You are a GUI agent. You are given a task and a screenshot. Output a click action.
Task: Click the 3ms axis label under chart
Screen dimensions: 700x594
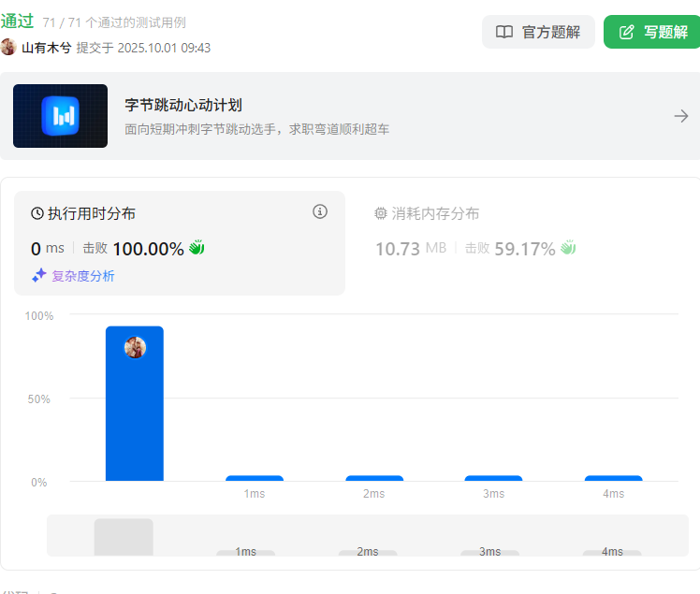[494, 494]
